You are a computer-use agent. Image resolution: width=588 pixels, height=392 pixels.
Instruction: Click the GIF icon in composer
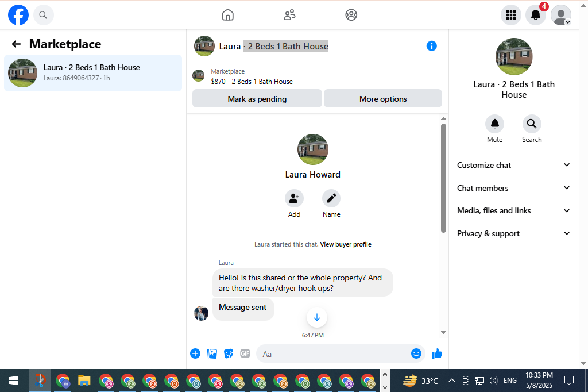245,353
